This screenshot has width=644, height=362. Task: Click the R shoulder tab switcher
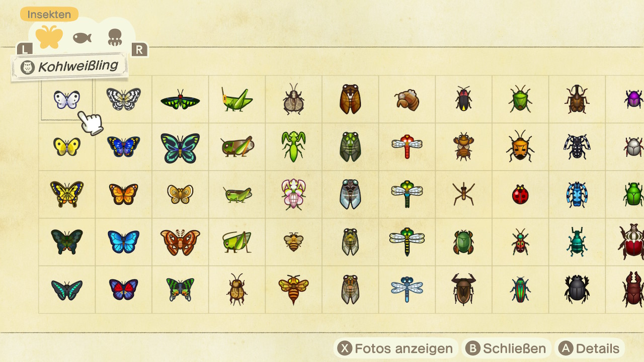(x=139, y=49)
